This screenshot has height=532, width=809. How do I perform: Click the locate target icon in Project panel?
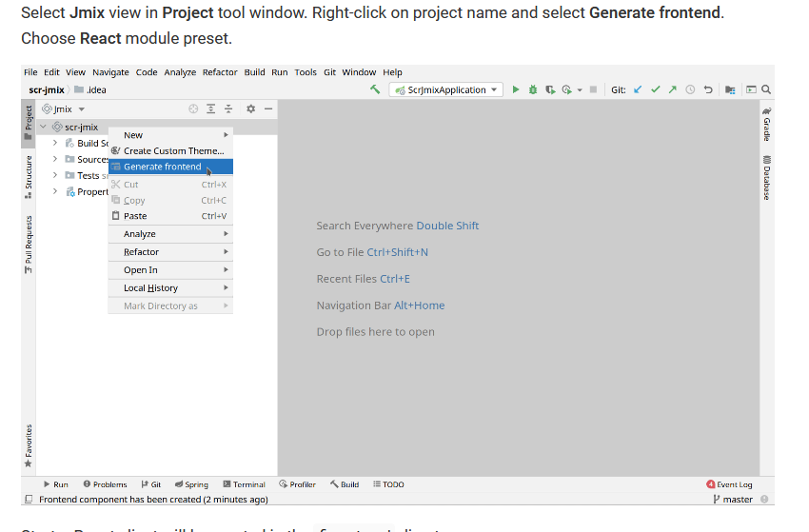click(x=193, y=108)
